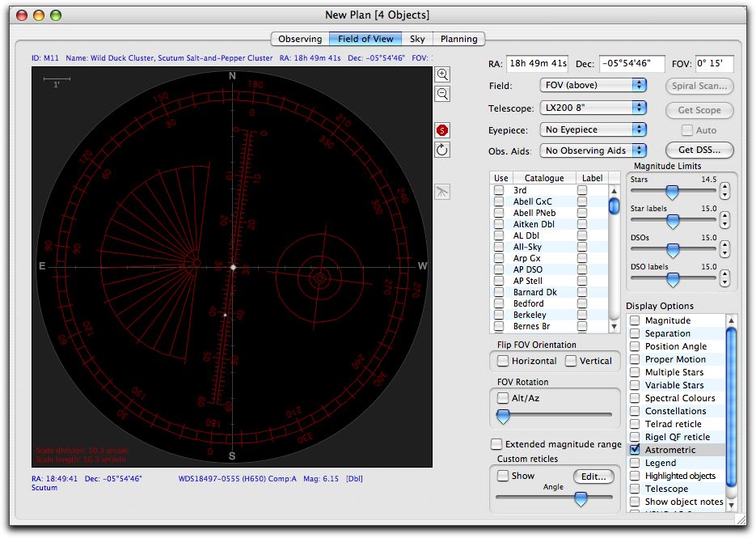Click the Edit... custom reticles button

point(593,477)
